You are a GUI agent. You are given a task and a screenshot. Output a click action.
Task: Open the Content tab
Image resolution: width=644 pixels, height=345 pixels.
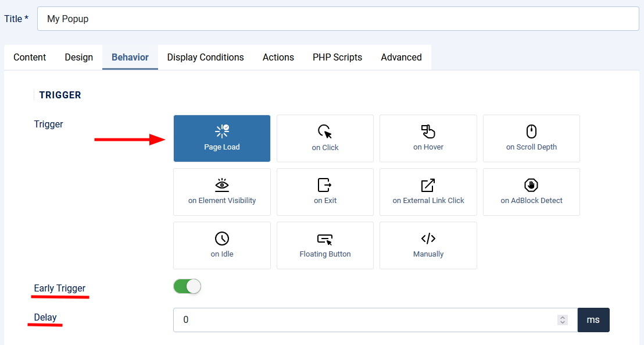pyautogui.click(x=30, y=57)
